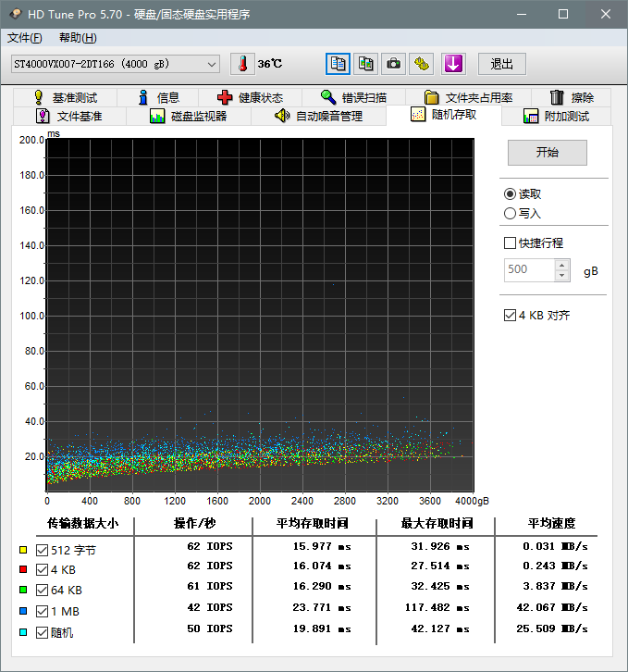Switch to the 信息 tab

(157, 98)
